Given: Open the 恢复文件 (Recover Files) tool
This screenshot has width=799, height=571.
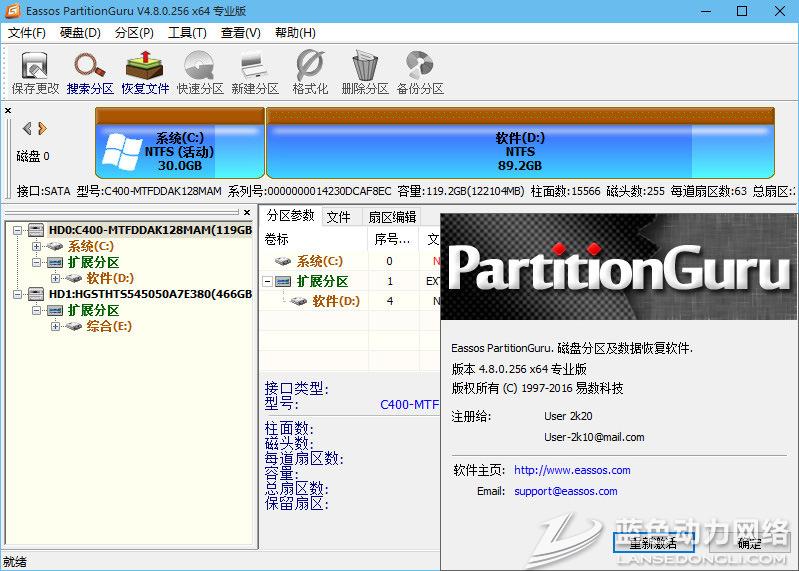Looking at the screenshot, I should pos(145,73).
